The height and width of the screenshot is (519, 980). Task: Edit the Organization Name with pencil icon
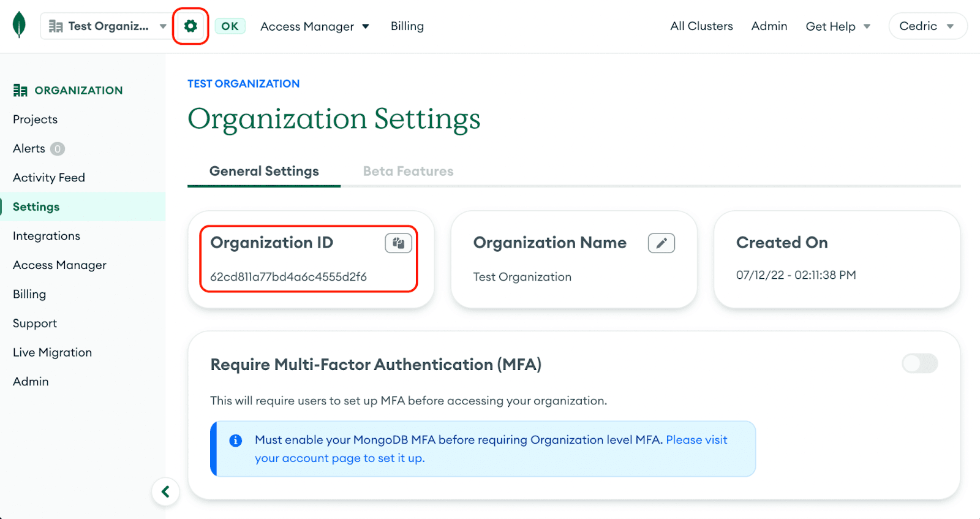click(x=661, y=243)
